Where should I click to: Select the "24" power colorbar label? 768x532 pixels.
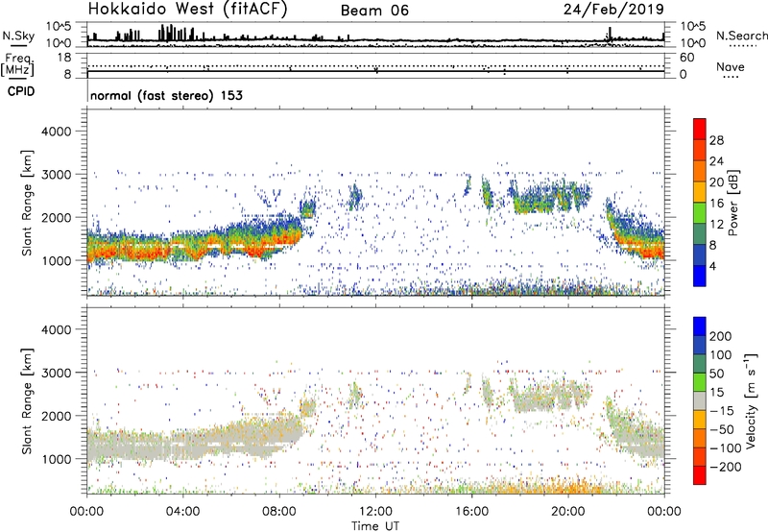pos(716,161)
